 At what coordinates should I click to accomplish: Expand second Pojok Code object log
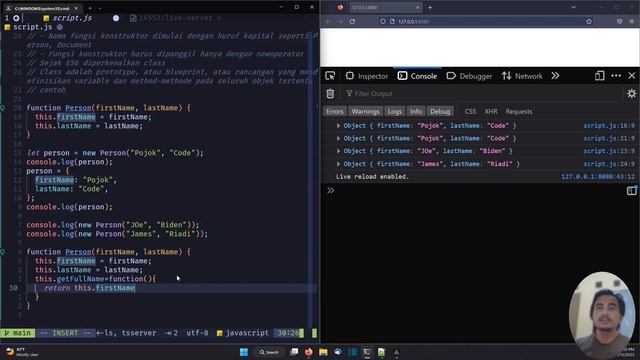338,138
